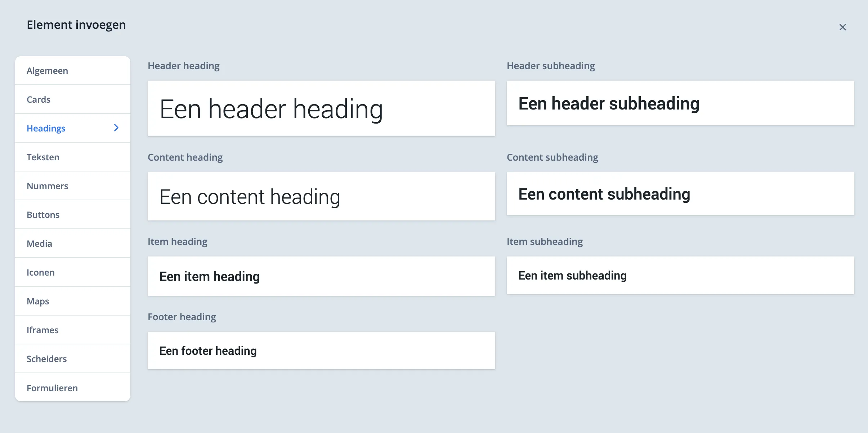Close the Element invoegen dialog
The width and height of the screenshot is (868, 433).
(842, 27)
